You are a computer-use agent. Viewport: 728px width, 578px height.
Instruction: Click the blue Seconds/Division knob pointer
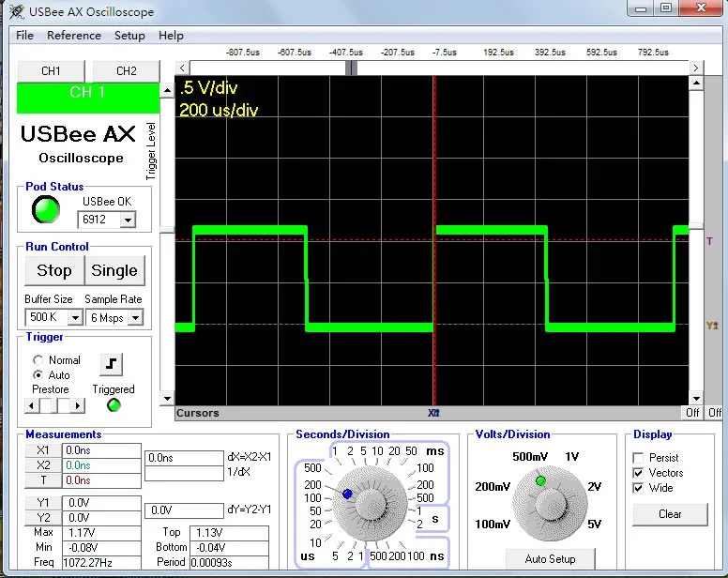[347, 494]
